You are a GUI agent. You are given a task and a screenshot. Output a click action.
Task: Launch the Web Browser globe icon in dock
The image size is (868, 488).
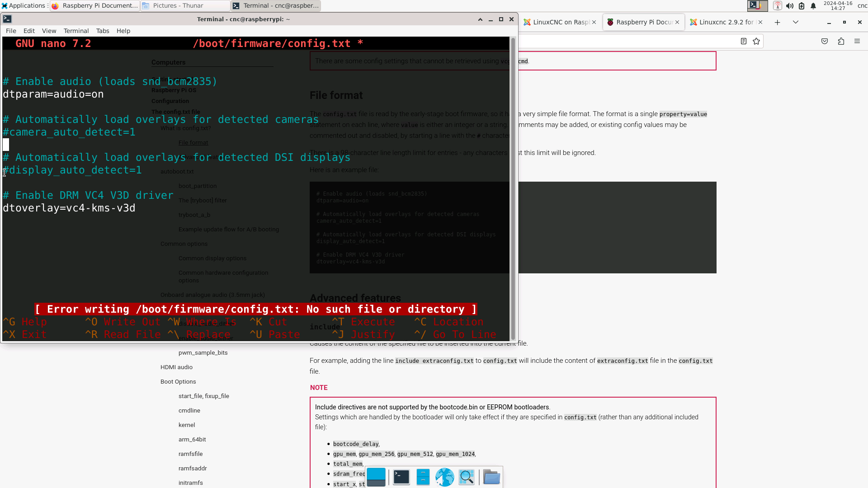coord(445,477)
